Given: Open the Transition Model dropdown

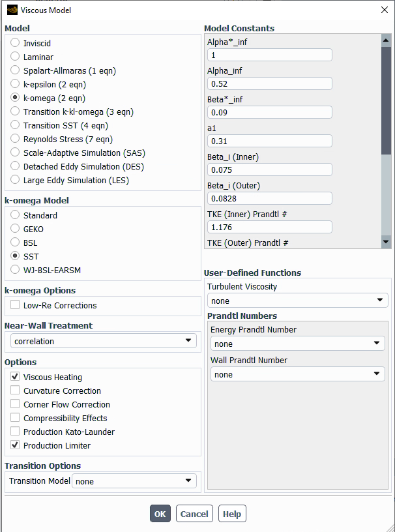Looking at the screenshot, I should click(x=134, y=481).
